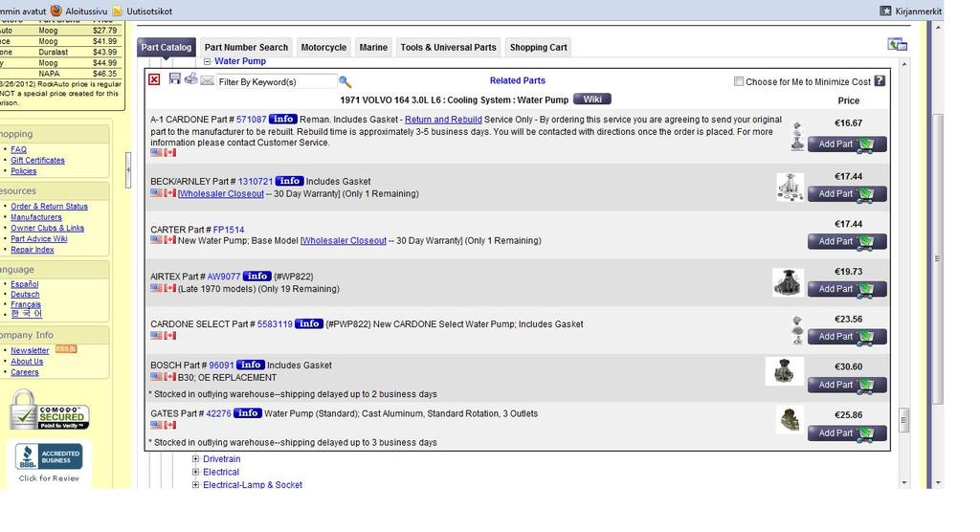Add the Bosch 96091 pump to cart
The height and width of the screenshot is (532, 980).
click(847, 385)
